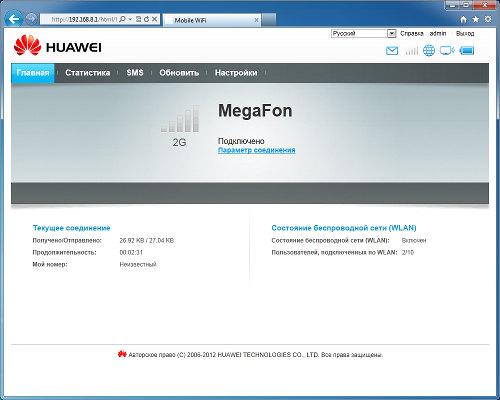Stop loading with the address bar X
The height and width of the screenshot is (400, 500).
click(x=154, y=19)
